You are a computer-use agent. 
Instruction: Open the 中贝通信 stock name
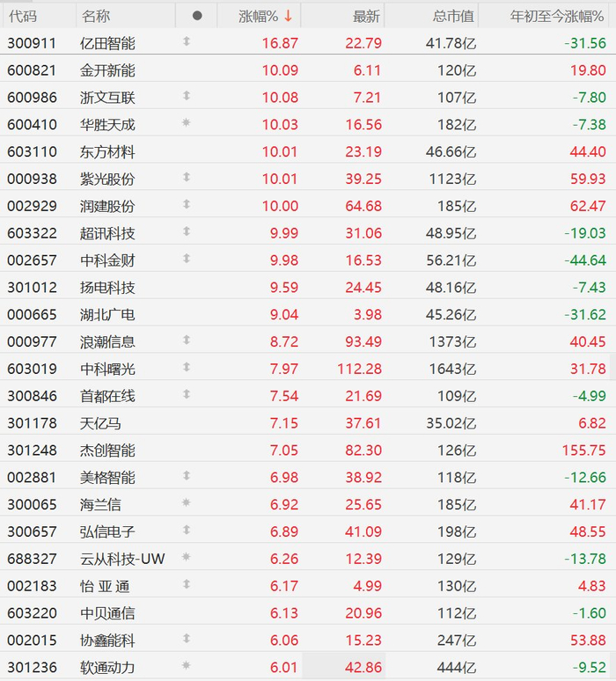(x=107, y=613)
